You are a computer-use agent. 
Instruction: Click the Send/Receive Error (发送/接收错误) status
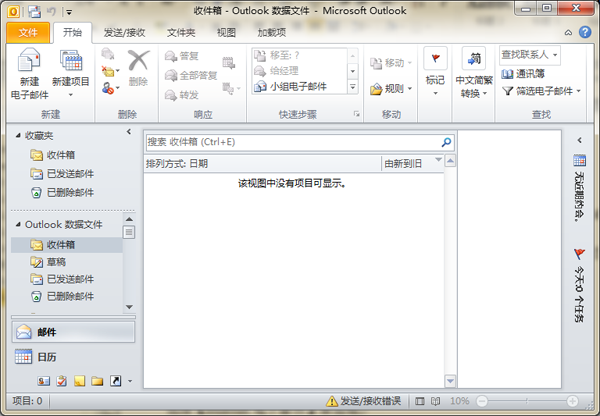[x=364, y=401]
